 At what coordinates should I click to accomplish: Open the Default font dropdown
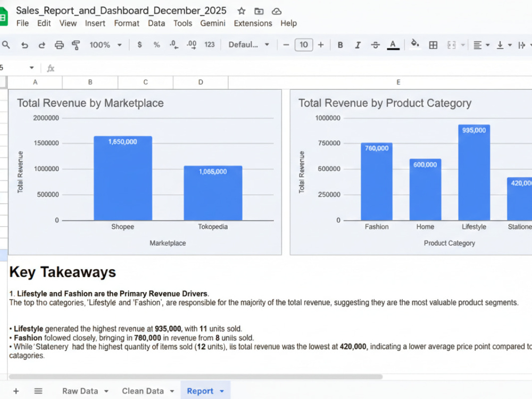[248, 45]
